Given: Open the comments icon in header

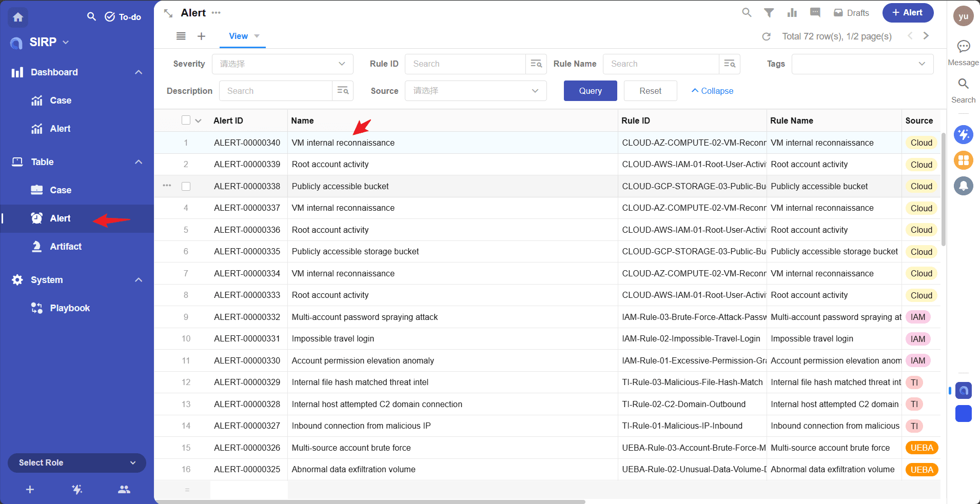Looking at the screenshot, I should coord(815,13).
